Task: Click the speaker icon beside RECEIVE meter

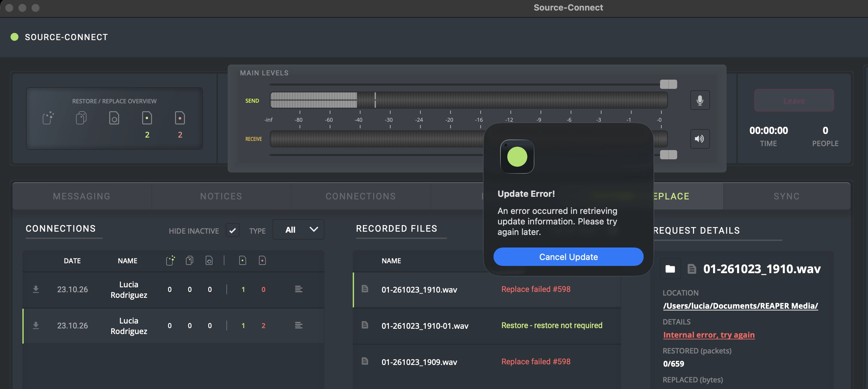Action: [700, 139]
